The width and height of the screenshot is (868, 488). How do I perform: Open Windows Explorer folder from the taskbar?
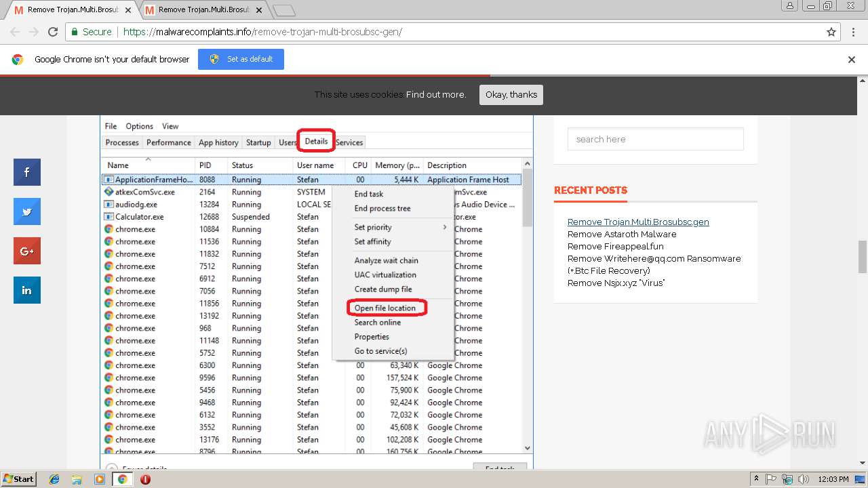(77, 479)
